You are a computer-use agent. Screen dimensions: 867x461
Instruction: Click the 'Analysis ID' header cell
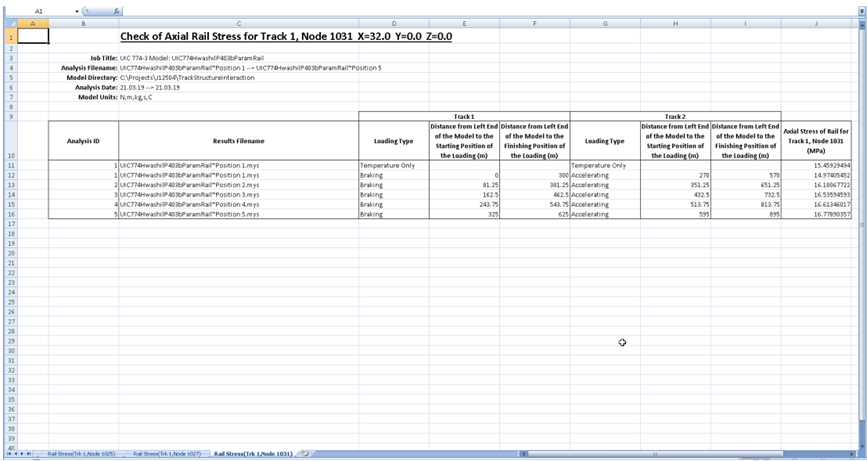click(x=83, y=141)
